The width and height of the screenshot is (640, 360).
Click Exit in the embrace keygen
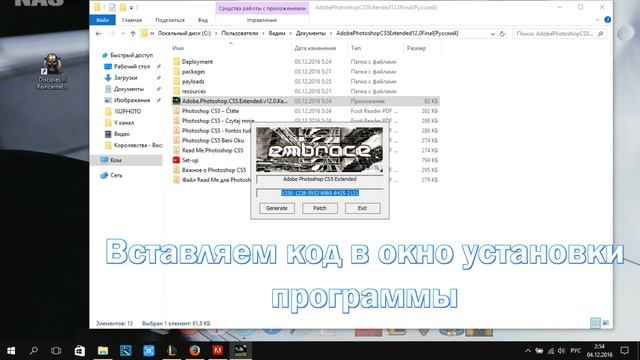pos(362,208)
